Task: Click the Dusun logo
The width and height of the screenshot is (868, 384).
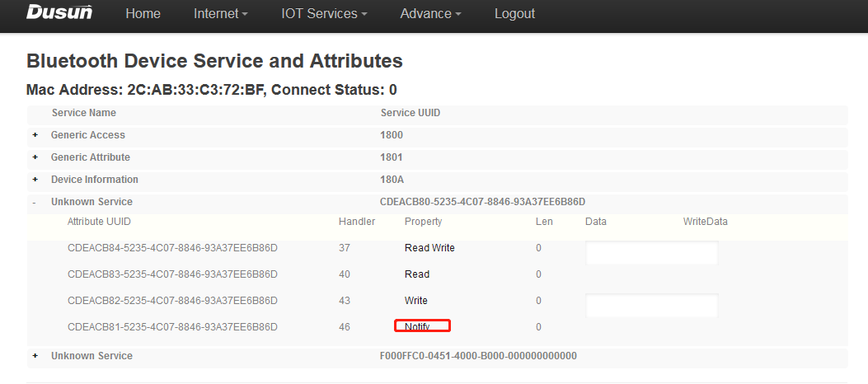Action: pyautogui.click(x=59, y=13)
